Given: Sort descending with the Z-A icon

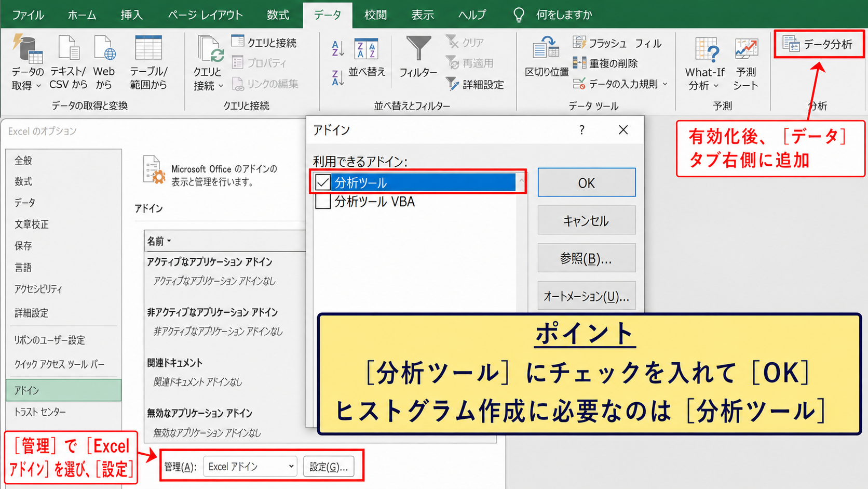Looking at the screenshot, I should click(338, 78).
